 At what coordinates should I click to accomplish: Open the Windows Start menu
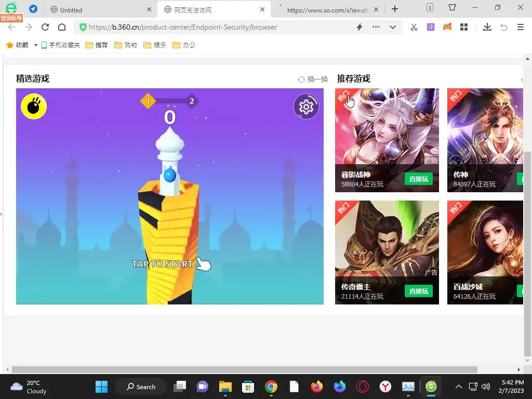point(101,387)
